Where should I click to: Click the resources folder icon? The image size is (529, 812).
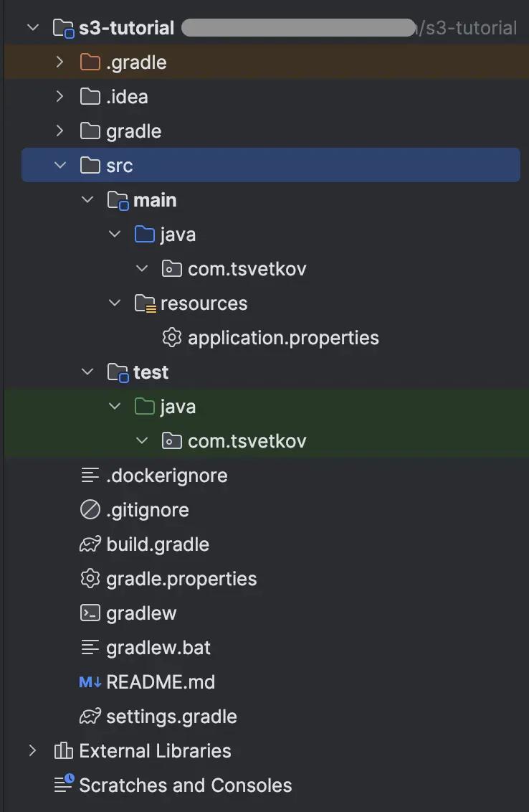pyautogui.click(x=145, y=303)
